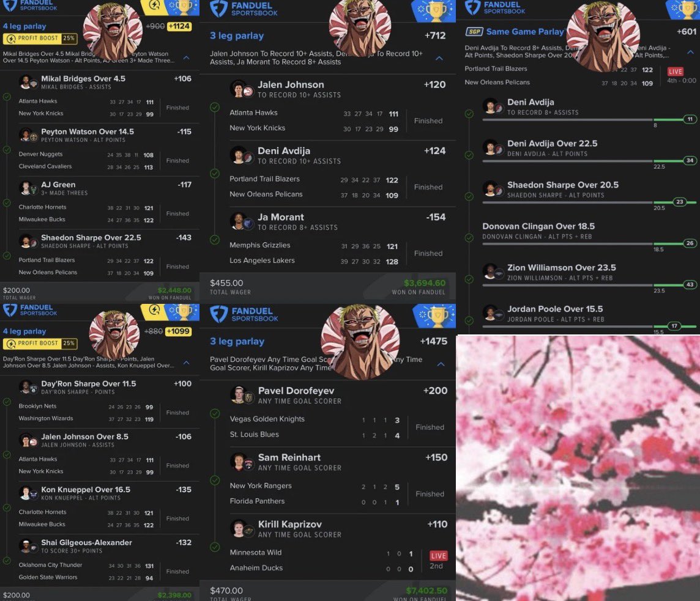Click Jalen Johnson Over 8.5 avatar

point(28,440)
